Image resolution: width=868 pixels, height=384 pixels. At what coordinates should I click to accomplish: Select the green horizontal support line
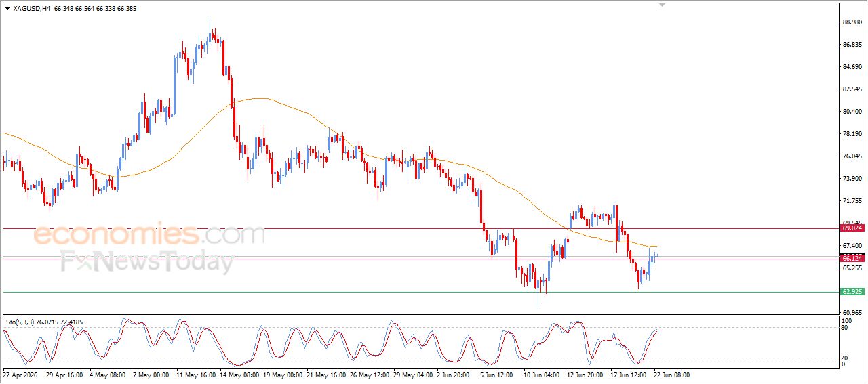(420, 292)
